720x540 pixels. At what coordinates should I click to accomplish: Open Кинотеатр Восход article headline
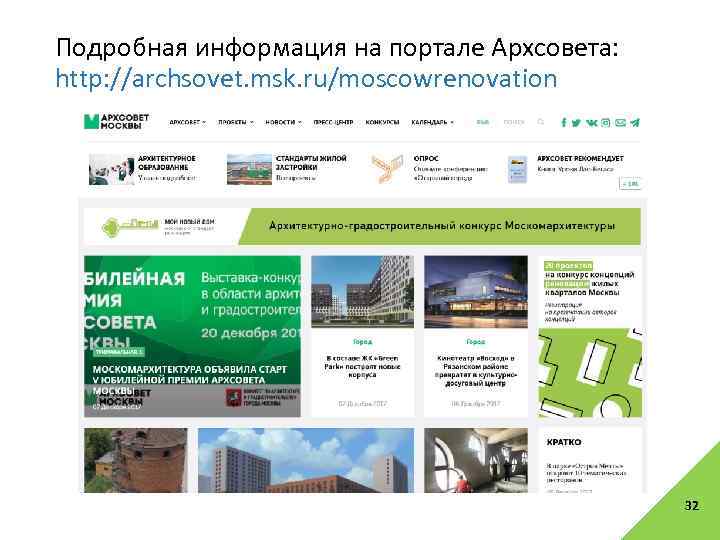[476, 371]
